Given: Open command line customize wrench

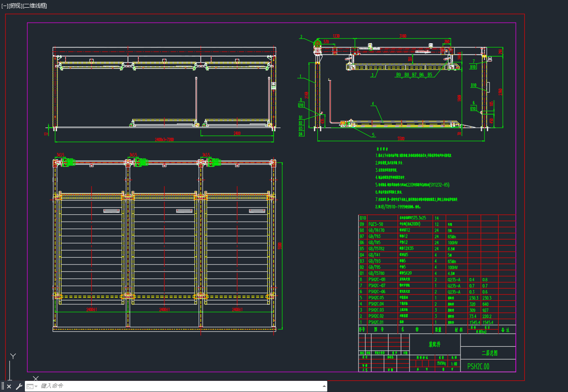Looking at the screenshot, I should pyautogui.click(x=19, y=386).
